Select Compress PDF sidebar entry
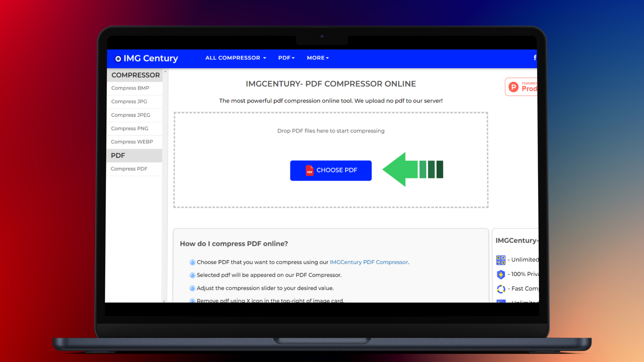Image resolution: width=644 pixels, height=362 pixels. click(x=135, y=169)
